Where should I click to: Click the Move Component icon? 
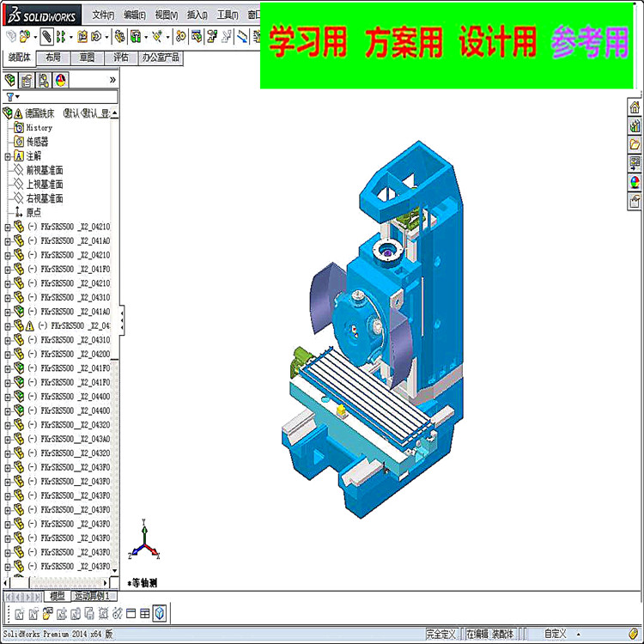pyautogui.click(x=96, y=37)
